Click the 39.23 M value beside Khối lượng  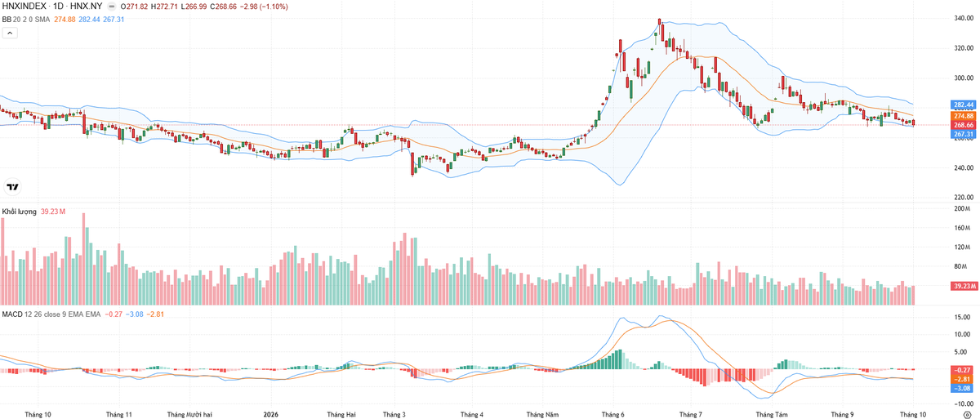point(52,212)
